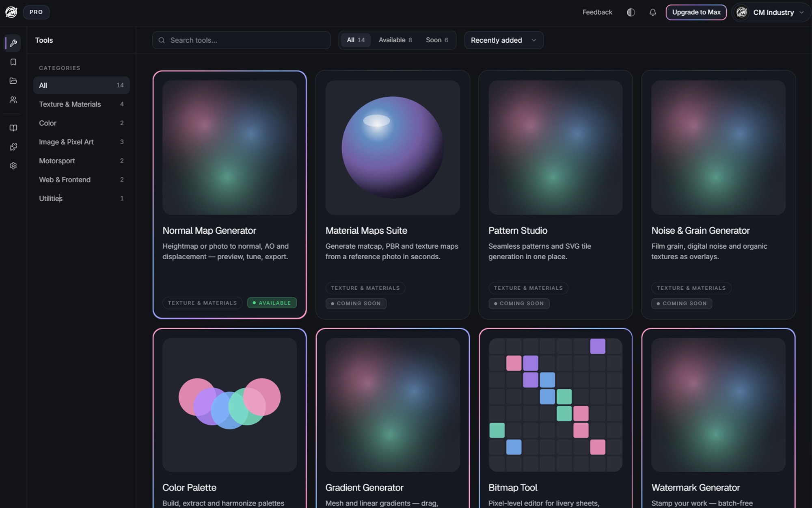Focus the Search tools input field
Image resolution: width=812 pixels, height=508 pixels.
pyautogui.click(x=241, y=40)
